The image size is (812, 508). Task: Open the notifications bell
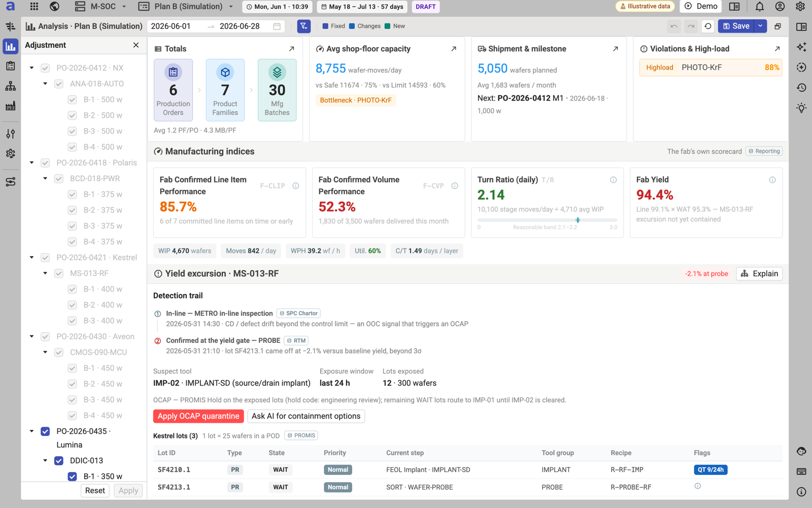(x=760, y=7)
